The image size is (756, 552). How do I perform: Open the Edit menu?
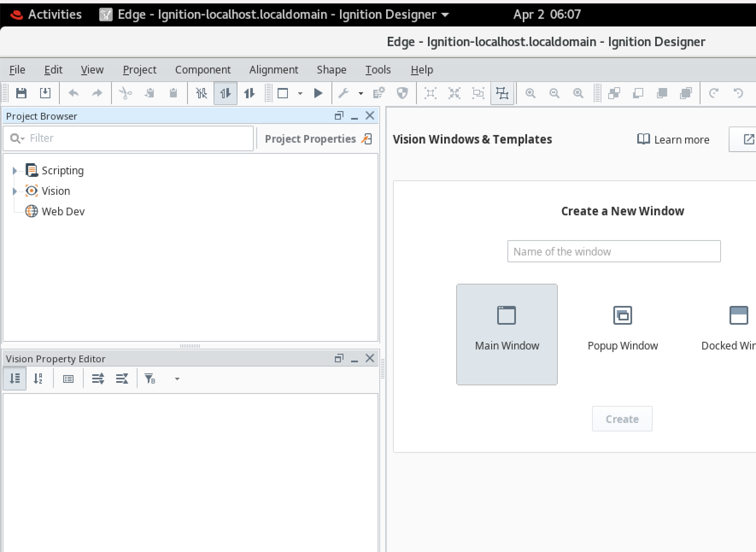[53, 70]
